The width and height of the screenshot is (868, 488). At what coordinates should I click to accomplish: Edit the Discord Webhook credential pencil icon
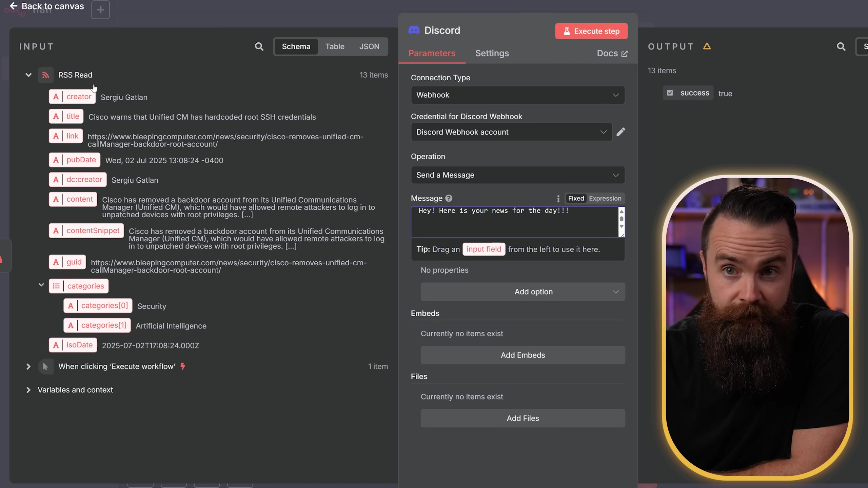620,132
